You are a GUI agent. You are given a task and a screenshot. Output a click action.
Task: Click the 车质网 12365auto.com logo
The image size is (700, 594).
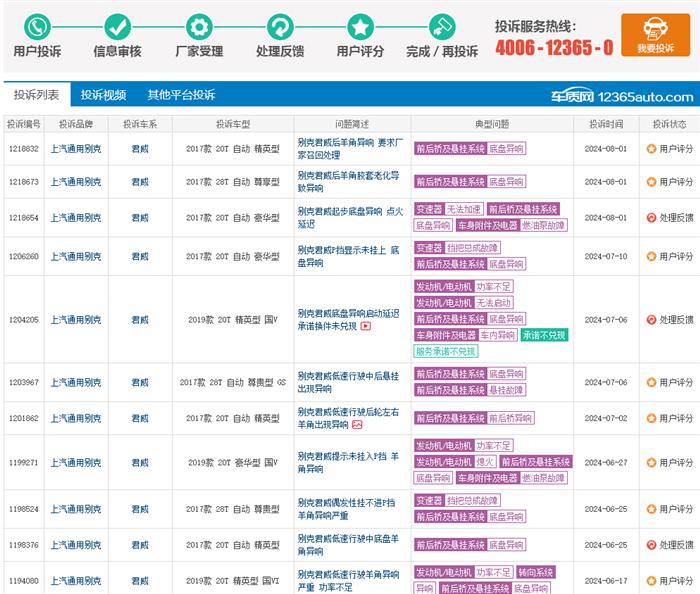[621, 96]
